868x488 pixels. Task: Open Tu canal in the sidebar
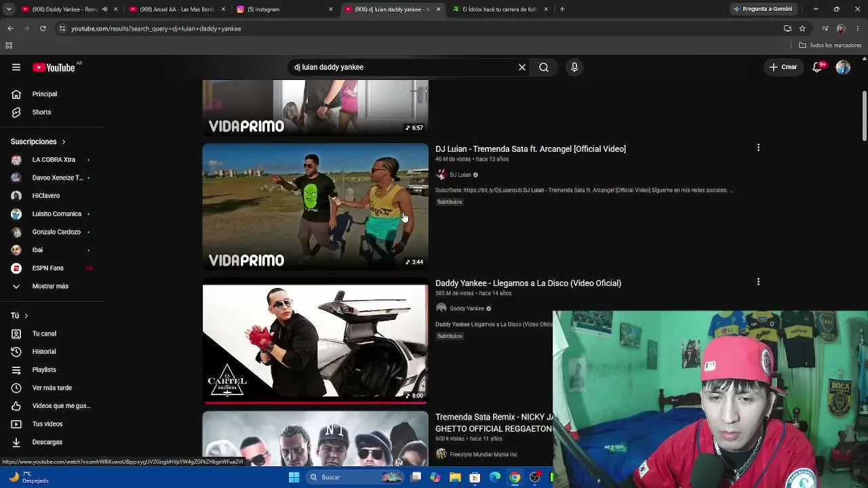coord(44,333)
